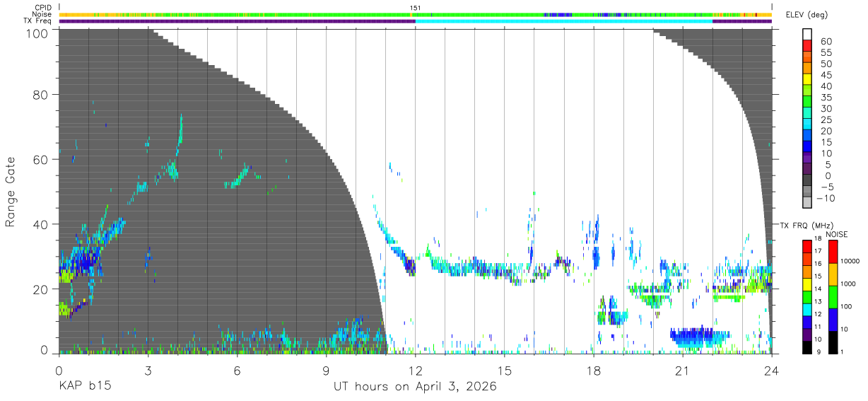Viewport: 868px width, 401px height.
Task: Click the KAP b15 radar beam label
Action: point(85,387)
